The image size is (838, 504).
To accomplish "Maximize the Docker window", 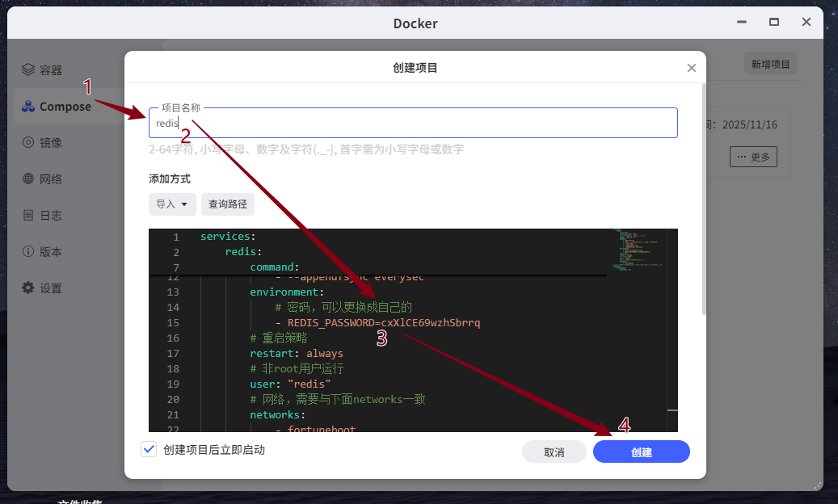I will coord(773,23).
